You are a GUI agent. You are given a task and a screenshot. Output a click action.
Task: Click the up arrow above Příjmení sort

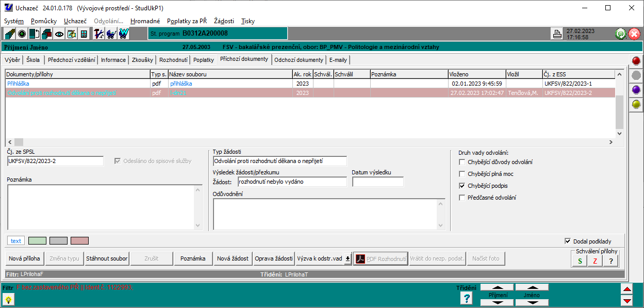click(x=497, y=287)
